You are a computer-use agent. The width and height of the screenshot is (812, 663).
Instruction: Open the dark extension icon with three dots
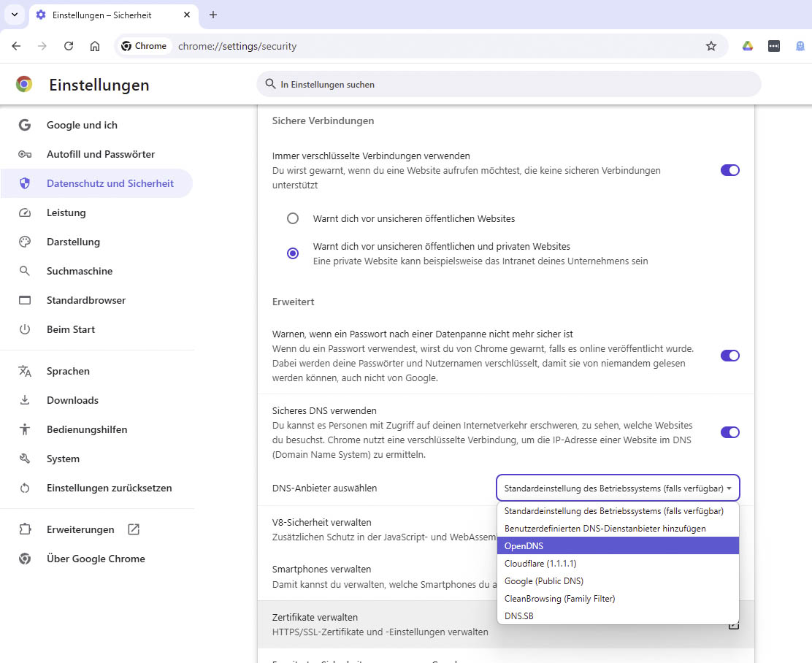tap(774, 46)
